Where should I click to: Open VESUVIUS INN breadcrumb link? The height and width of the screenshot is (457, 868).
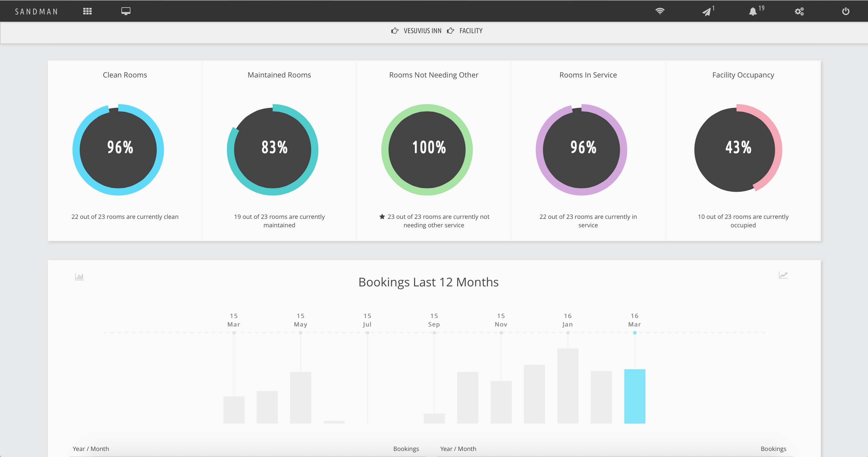pyautogui.click(x=423, y=31)
